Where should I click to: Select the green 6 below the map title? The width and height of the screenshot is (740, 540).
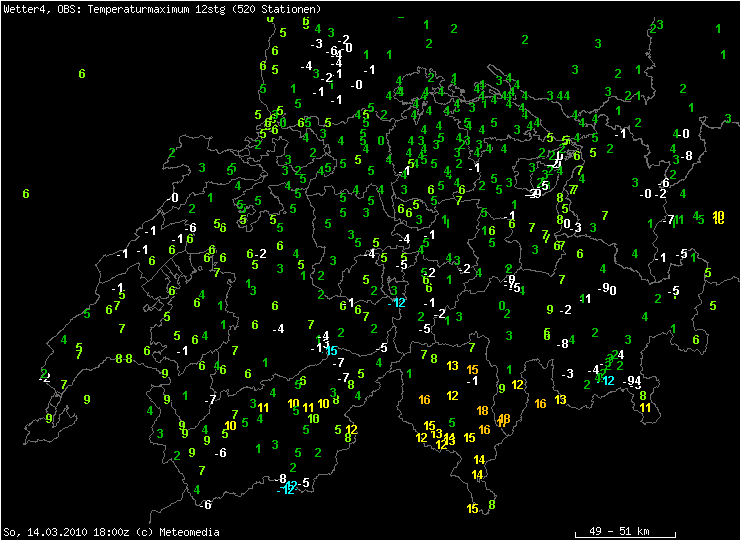[x=82, y=74]
